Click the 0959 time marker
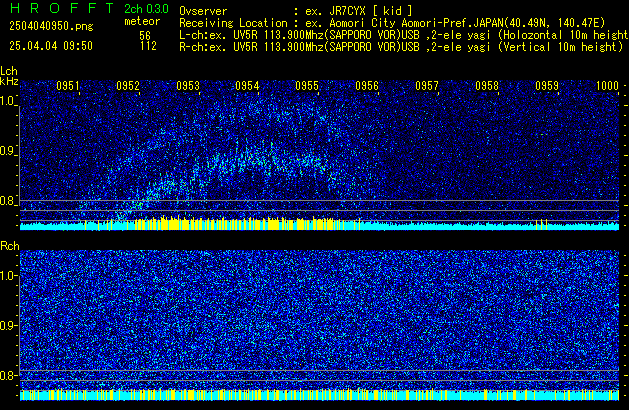Viewport: 629px width, 410px height. 547,86
